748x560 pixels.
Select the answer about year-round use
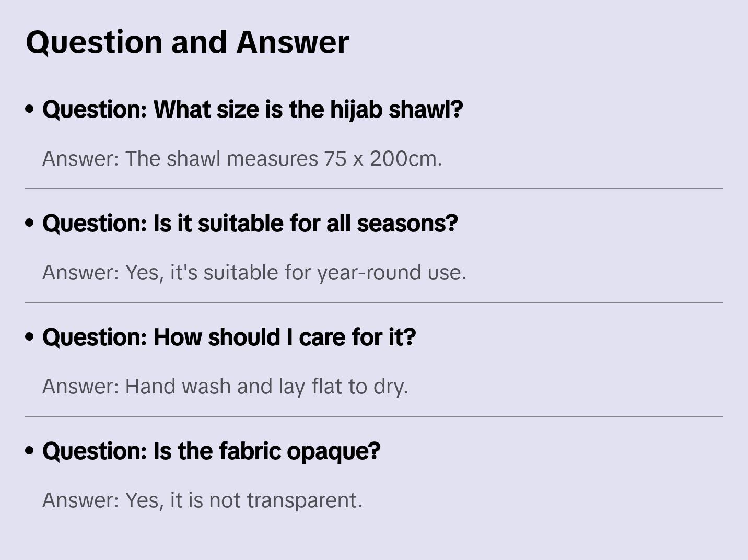click(x=254, y=273)
